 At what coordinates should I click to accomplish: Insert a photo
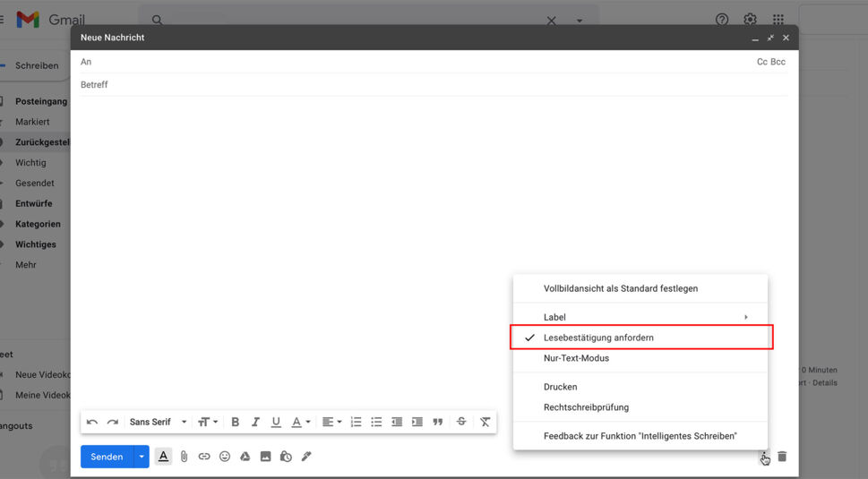266,457
